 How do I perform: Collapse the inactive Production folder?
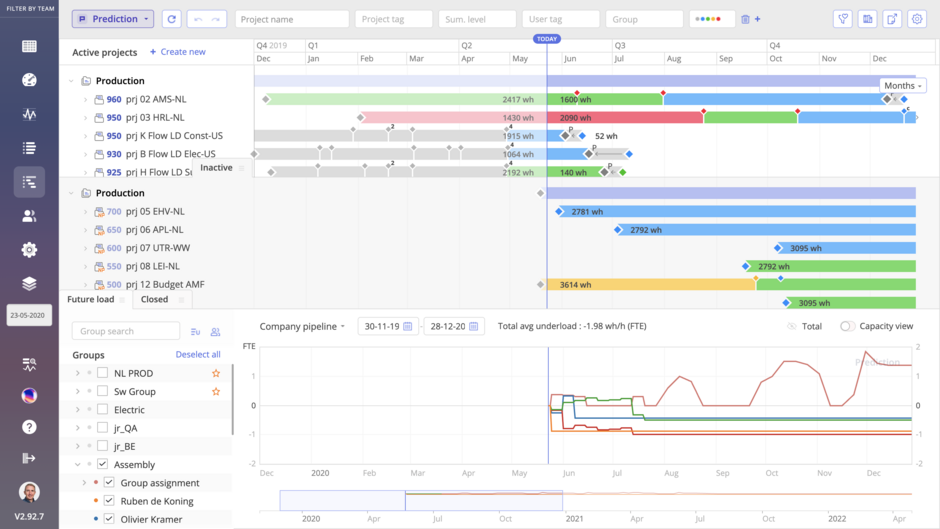pyautogui.click(x=71, y=193)
